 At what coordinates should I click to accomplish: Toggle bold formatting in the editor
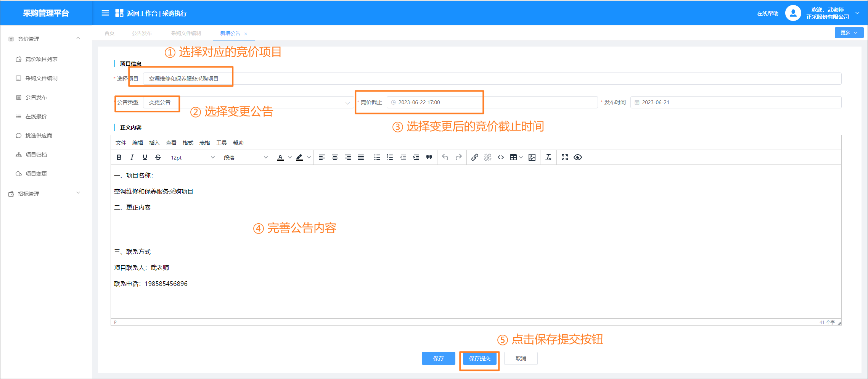[119, 157]
